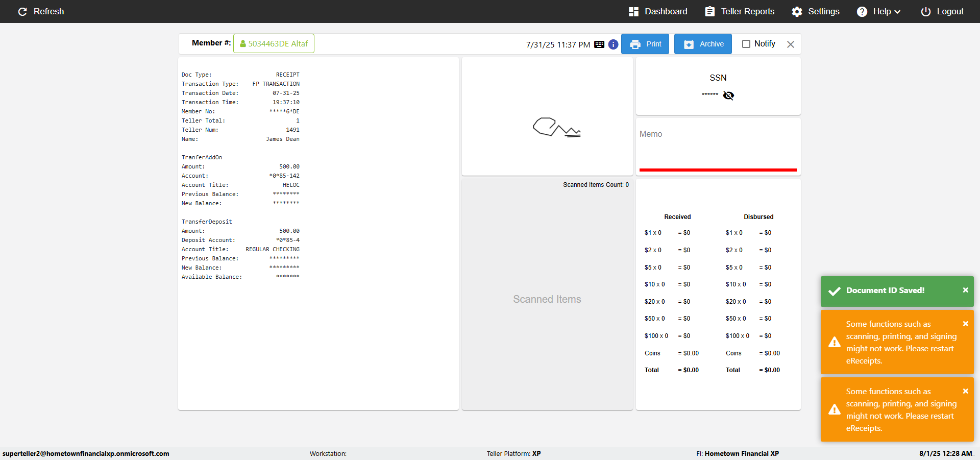Viewport: 980px width, 460px height.
Task: Click the HELOC account title value
Action: pos(291,185)
